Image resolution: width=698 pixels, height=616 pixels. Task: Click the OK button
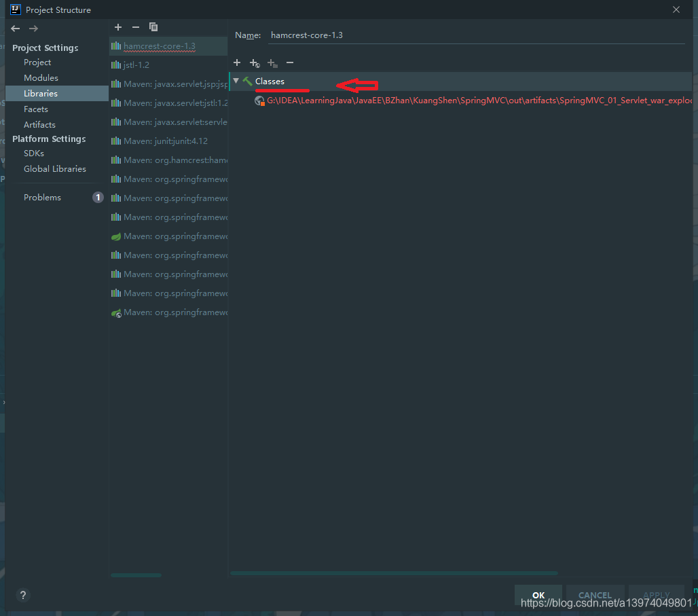pos(538,595)
